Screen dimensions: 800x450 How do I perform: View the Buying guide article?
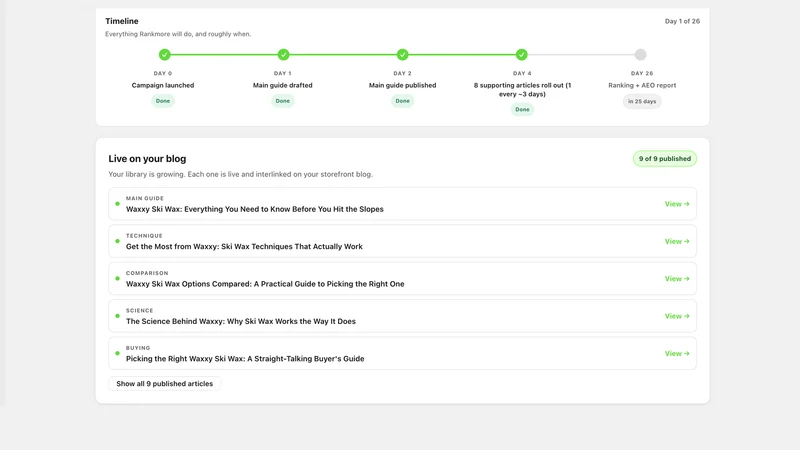point(677,354)
